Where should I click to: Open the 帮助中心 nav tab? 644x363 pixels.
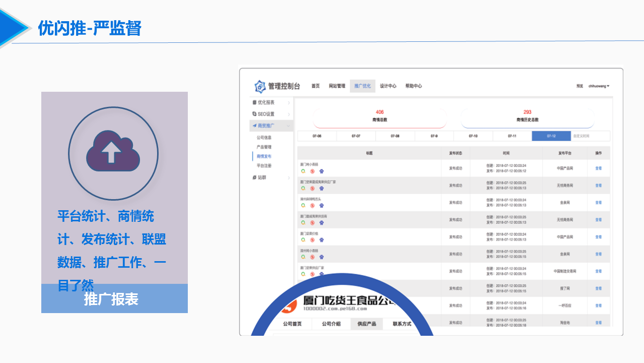[x=413, y=86]
